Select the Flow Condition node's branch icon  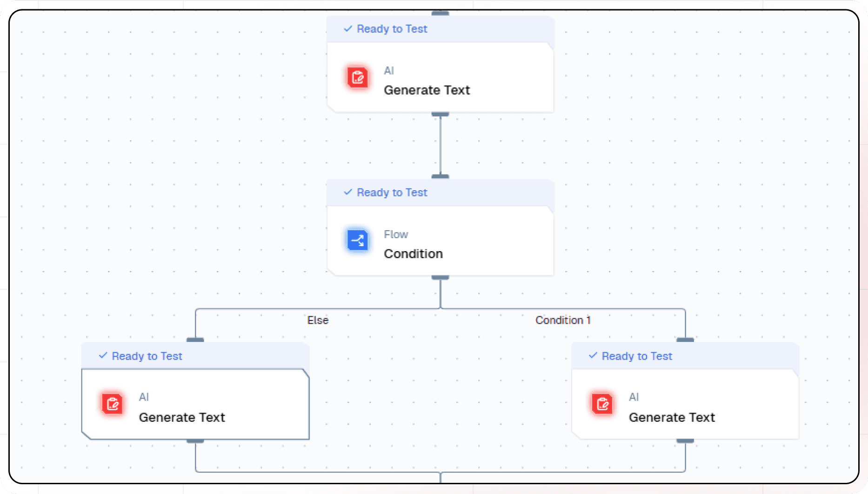(357, 240)
